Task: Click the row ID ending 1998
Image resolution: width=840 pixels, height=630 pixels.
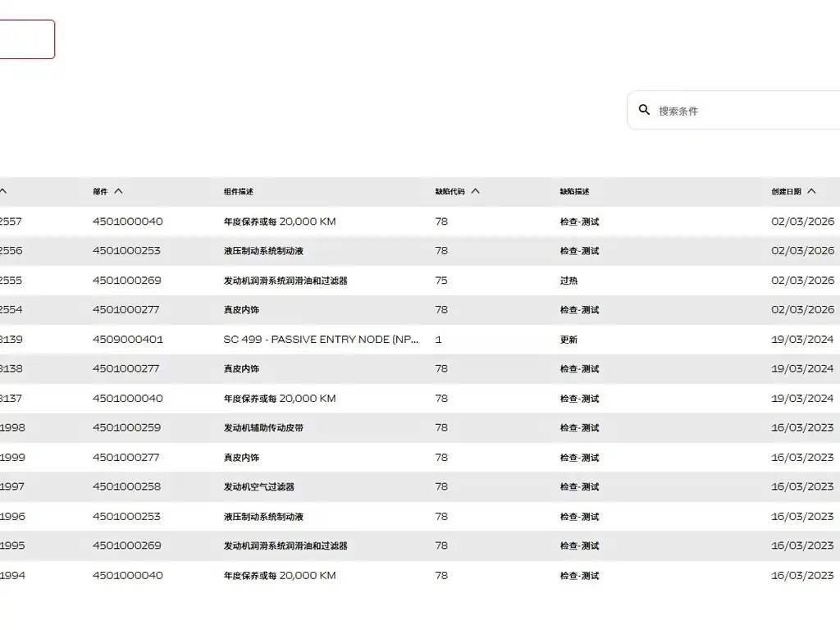Action: pyautogui.click(x=12, y=428)
